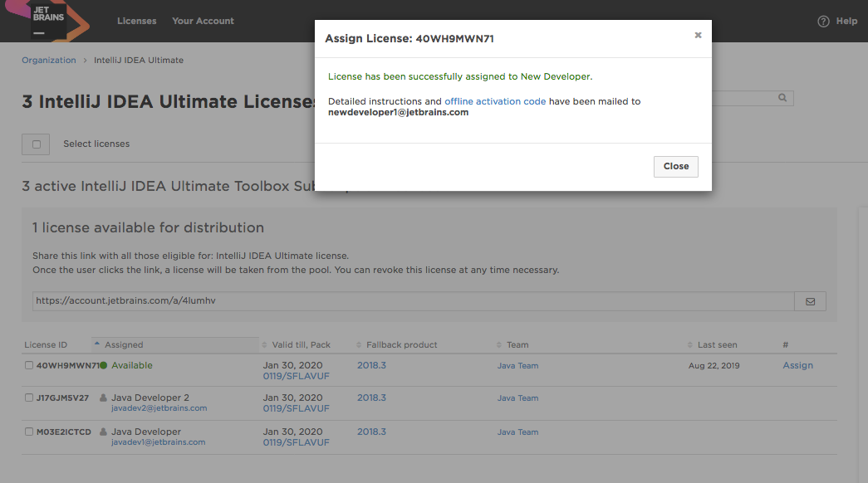Open Your Account menu item
This screenshot has height=483, width=868.
click(203, 21)
